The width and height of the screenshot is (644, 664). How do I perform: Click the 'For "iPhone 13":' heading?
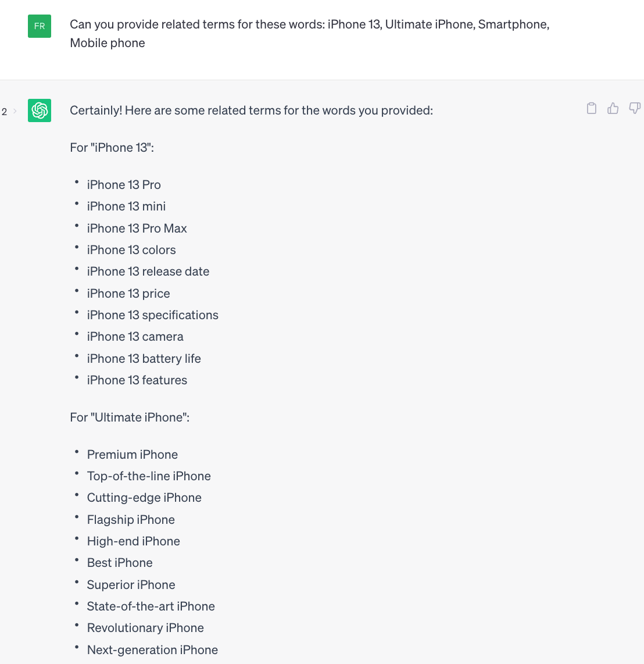[x=112, y=148]
